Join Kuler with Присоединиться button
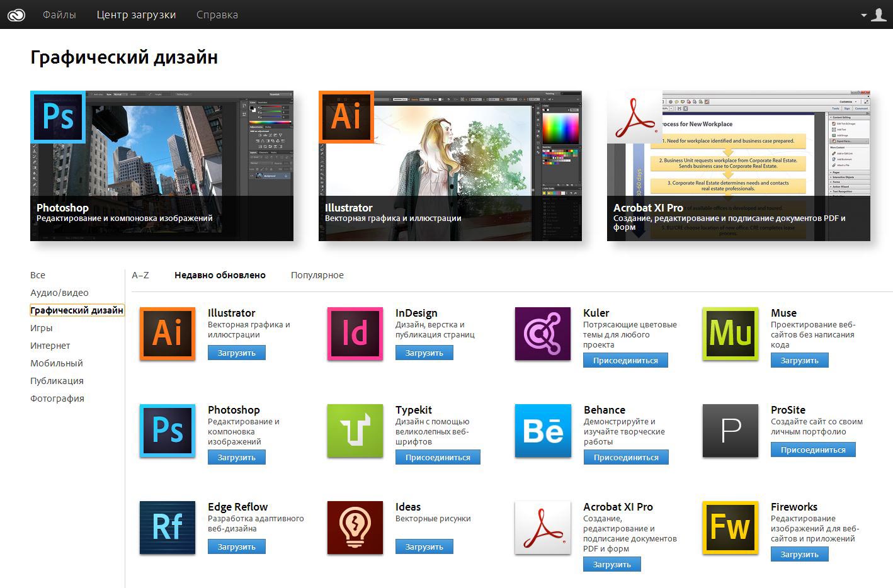The width and height of the screenshot is (893, 588). coord(625,361)
